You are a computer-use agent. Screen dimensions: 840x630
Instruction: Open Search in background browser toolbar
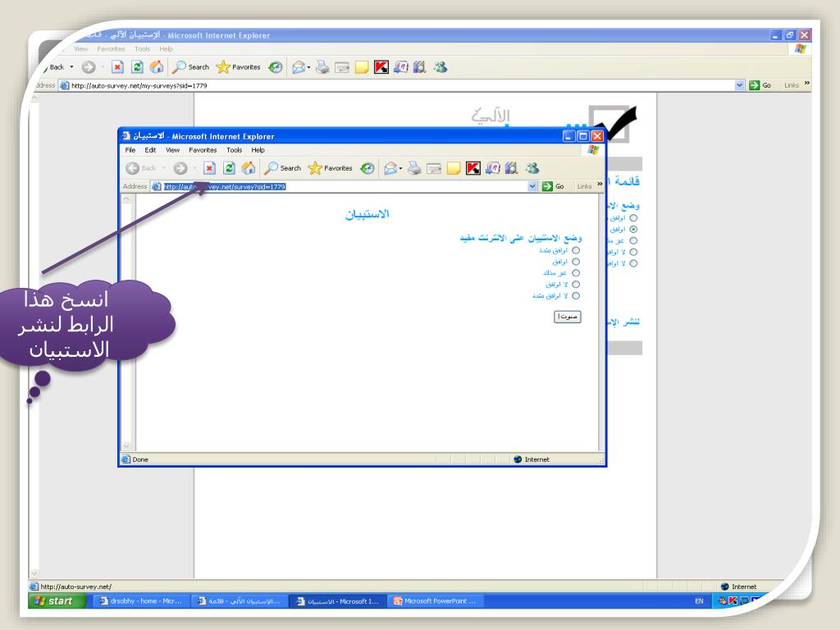[x=190, y=67]
